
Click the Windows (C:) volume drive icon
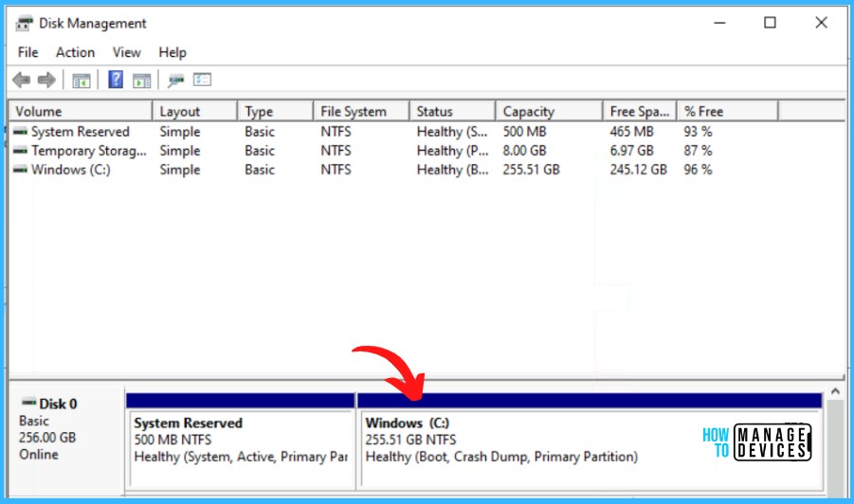tap(20, 170)
